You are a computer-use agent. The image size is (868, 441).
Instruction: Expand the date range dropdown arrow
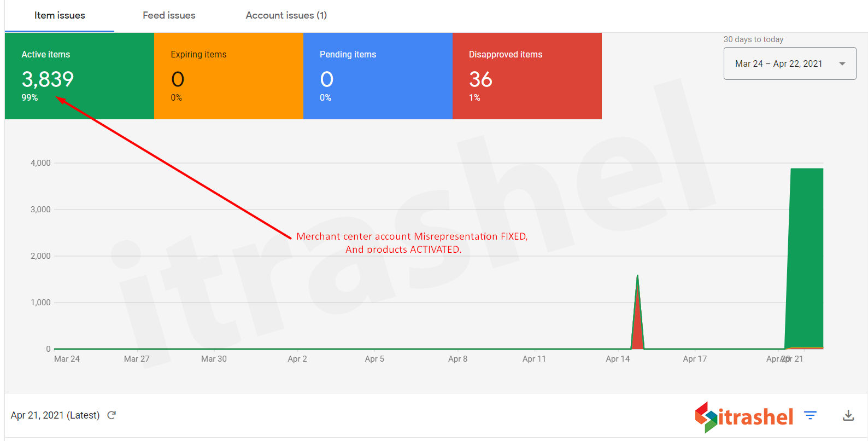[842, 64]
